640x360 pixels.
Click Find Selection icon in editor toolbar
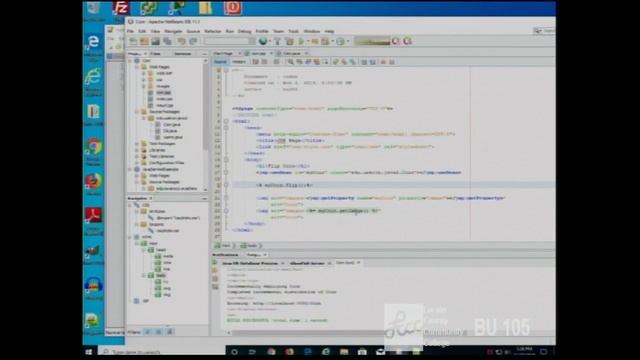(x=291, y=62)
